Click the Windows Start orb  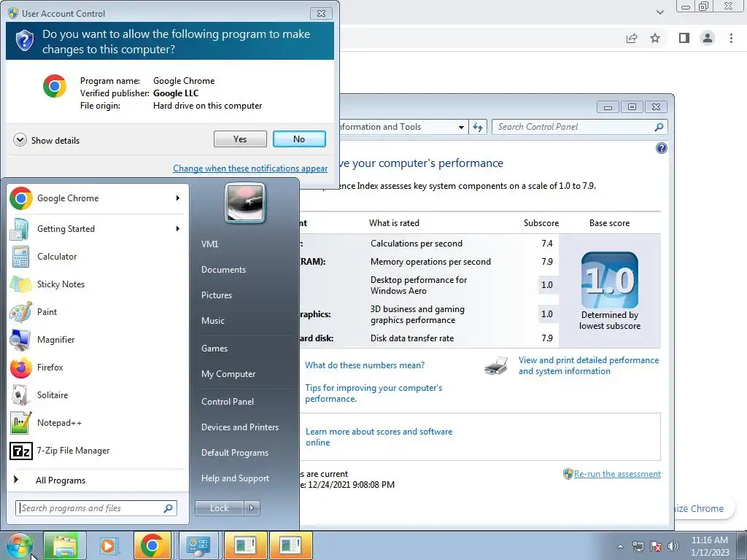click(19, 545)
